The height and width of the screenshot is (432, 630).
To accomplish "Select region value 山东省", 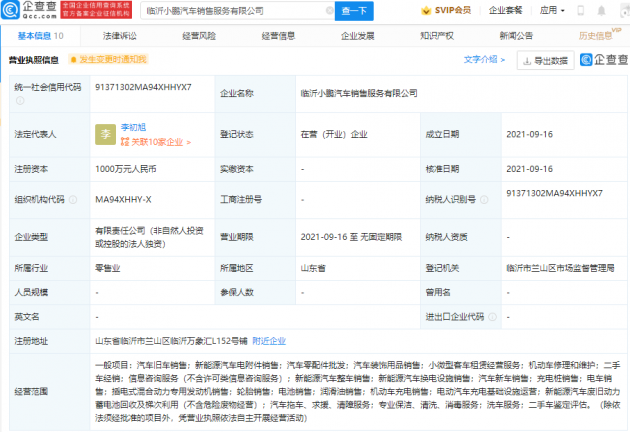I will [313, 268].
